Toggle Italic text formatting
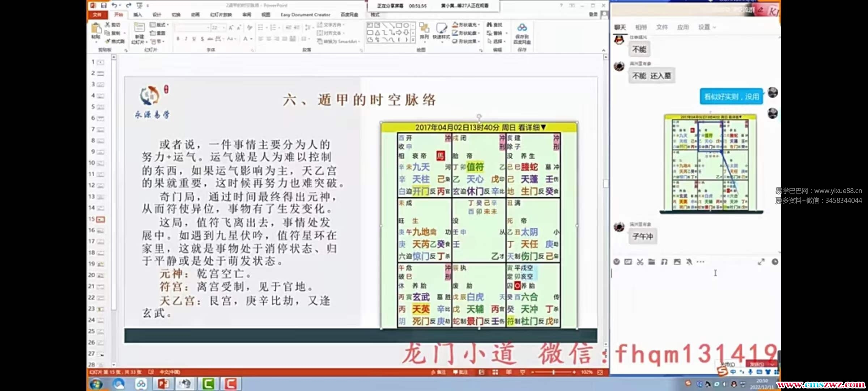The image size is (868, 391). pyautogui.click(x=186, y=39)
